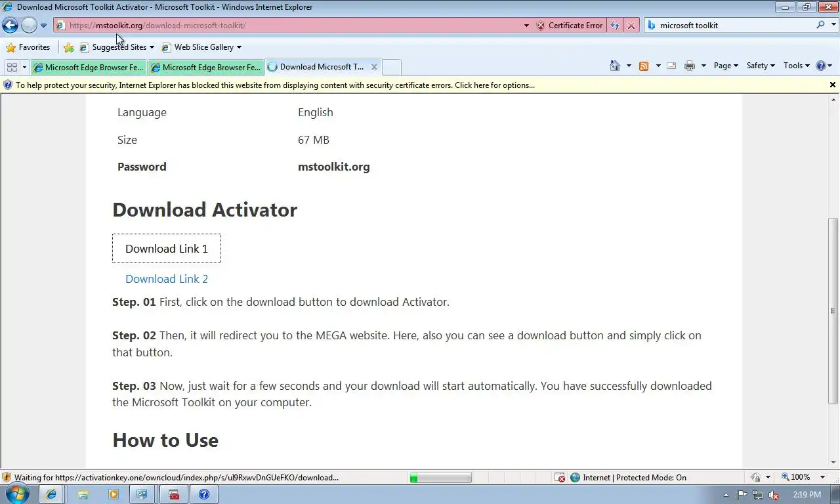Screen dimensions: 840x504
Task: Click the muted volume tray icon
Action: (x=774, y=495)
